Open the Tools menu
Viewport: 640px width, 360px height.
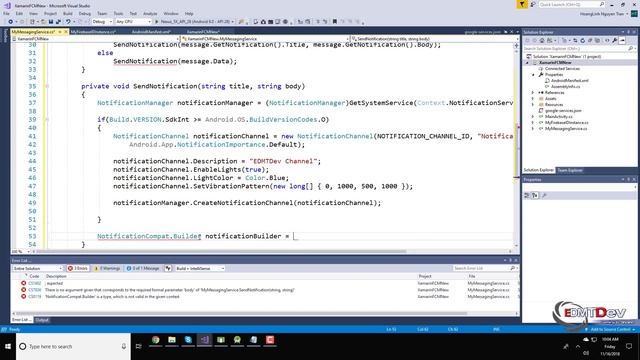118,13
